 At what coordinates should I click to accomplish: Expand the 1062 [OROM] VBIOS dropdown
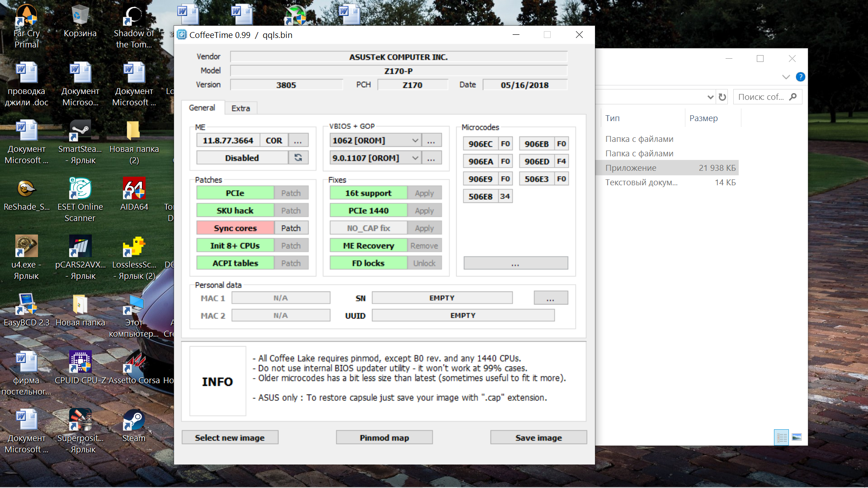(x=415, y=141)
